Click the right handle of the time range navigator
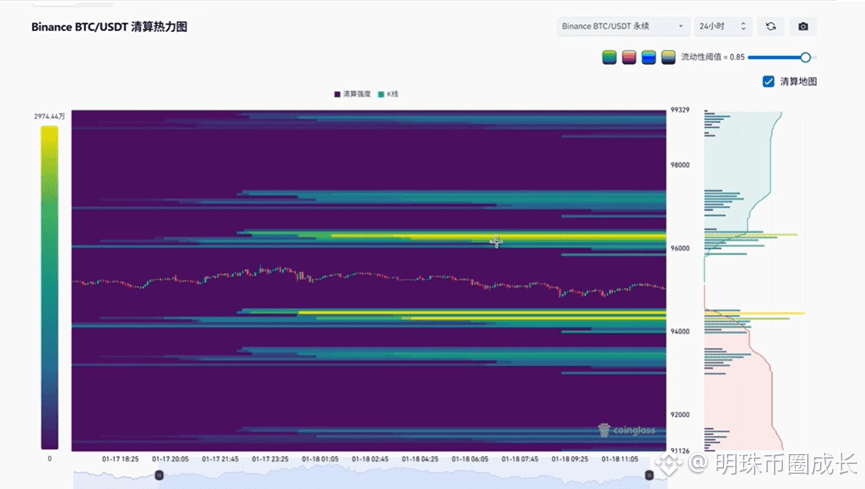865x489 pixels. click(649, 475)
